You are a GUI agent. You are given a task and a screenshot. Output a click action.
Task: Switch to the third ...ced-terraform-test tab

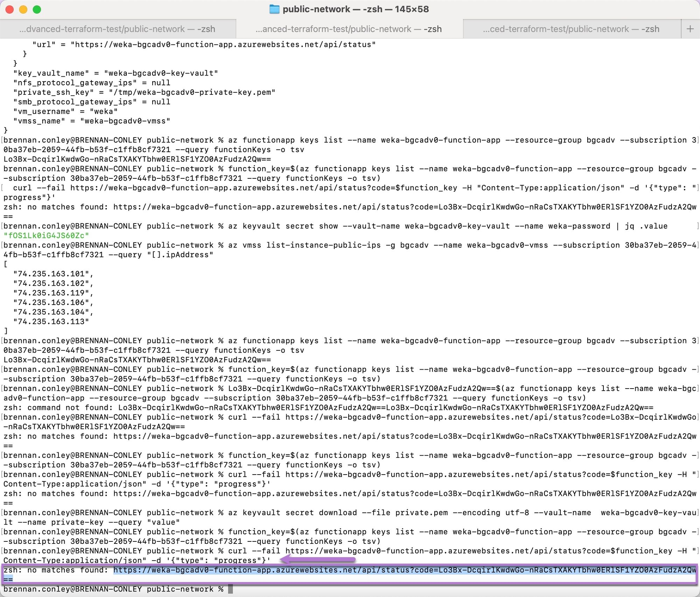[571, 29]
